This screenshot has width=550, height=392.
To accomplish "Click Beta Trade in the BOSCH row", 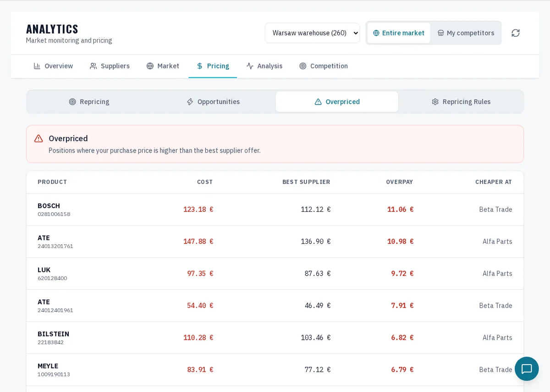I will pos(495,210).
